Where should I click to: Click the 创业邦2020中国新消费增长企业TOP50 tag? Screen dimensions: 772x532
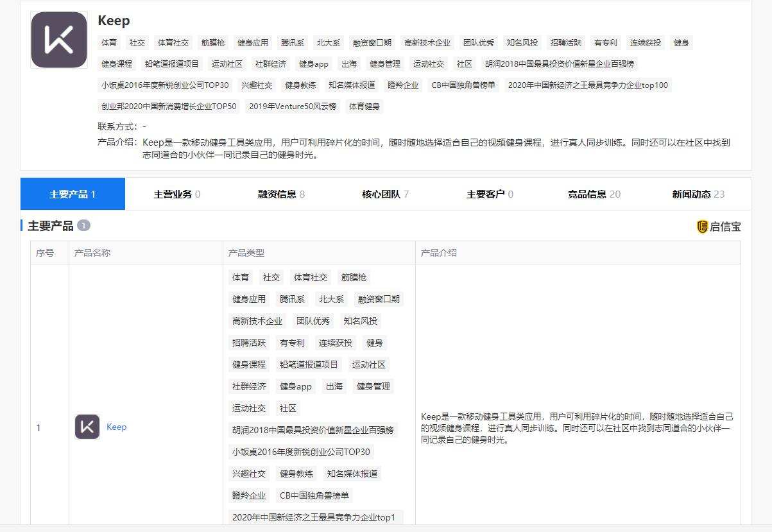[x=169, y=107]
